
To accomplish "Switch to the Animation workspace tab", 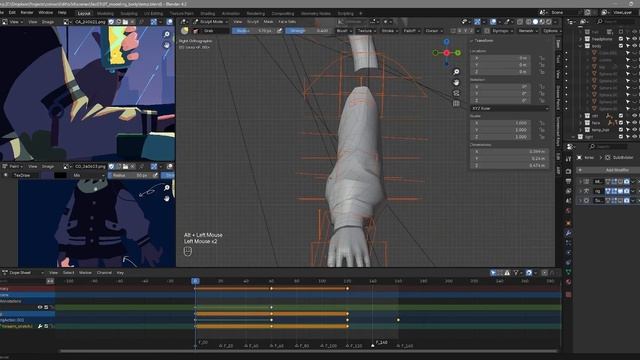I will pyautogui.click(x=231, y=13).
